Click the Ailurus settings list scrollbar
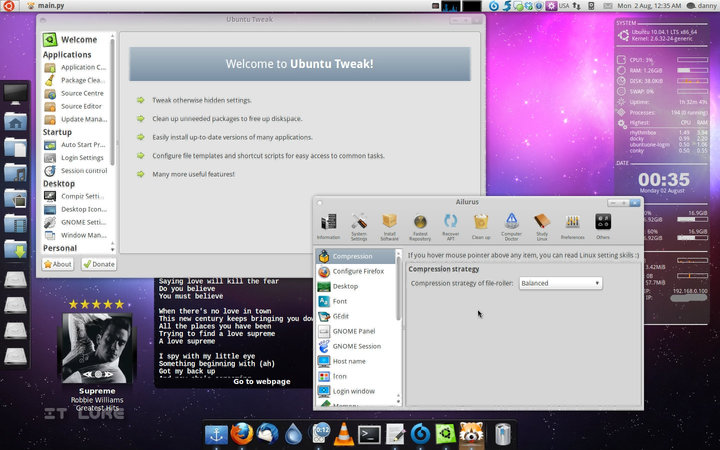720x450 pixels. click(x=398, y=288)
